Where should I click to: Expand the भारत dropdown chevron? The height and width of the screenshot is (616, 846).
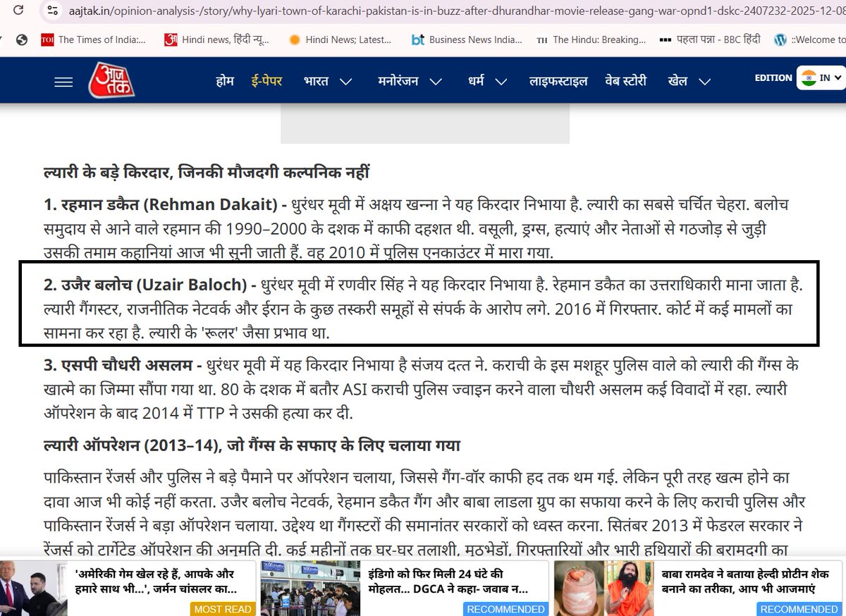(346, 82)
